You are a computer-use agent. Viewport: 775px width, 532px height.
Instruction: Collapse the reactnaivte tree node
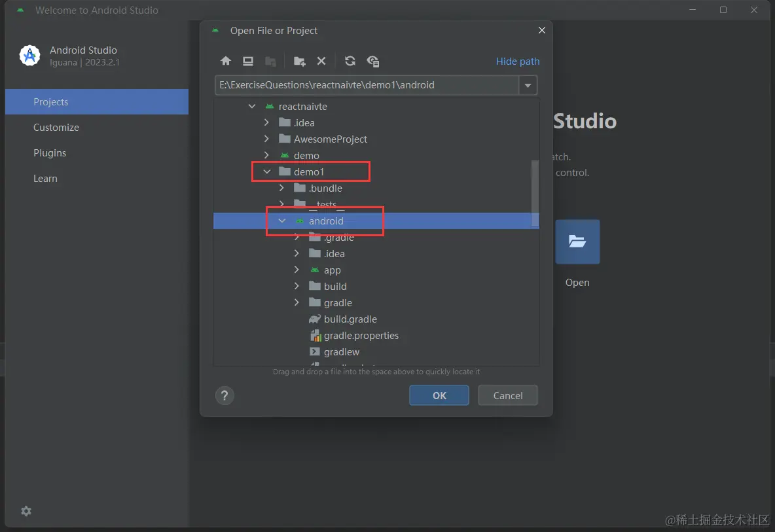pos(251,106)
